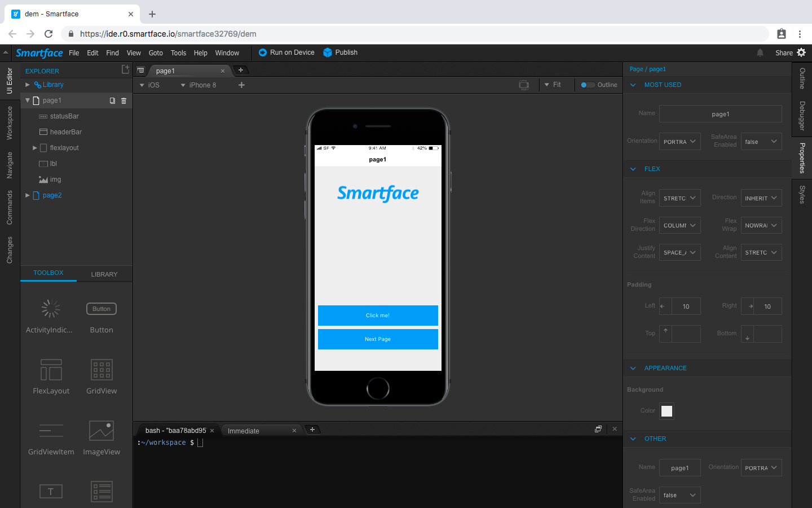
Task: Open the Edit menu
Action: tap(92, 53)
